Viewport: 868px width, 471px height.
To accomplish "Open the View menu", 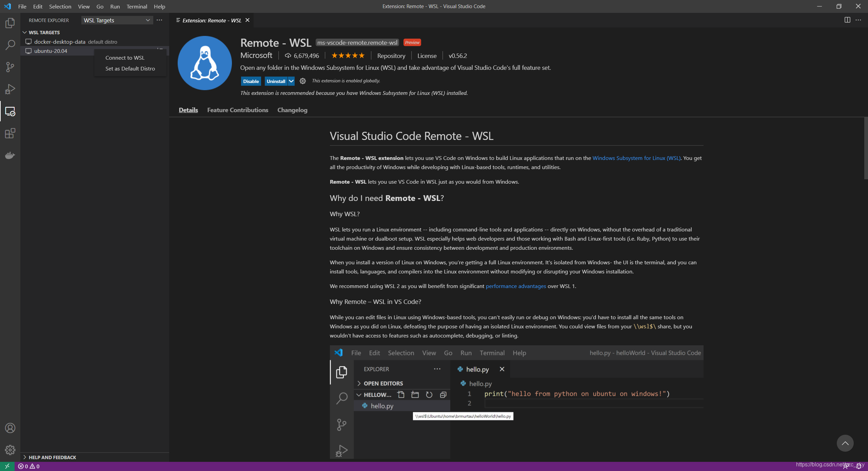I will (x=84, y=6).
